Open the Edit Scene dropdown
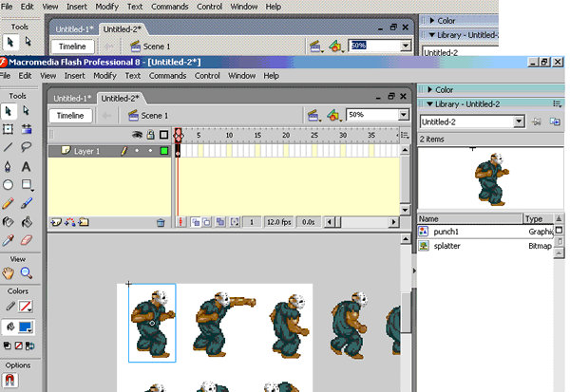 (314, 116)
